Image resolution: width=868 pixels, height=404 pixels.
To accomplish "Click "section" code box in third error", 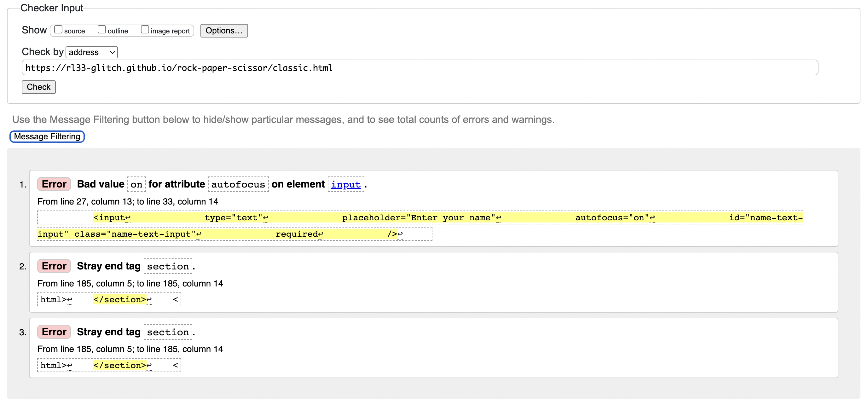I will click(167, 332).
